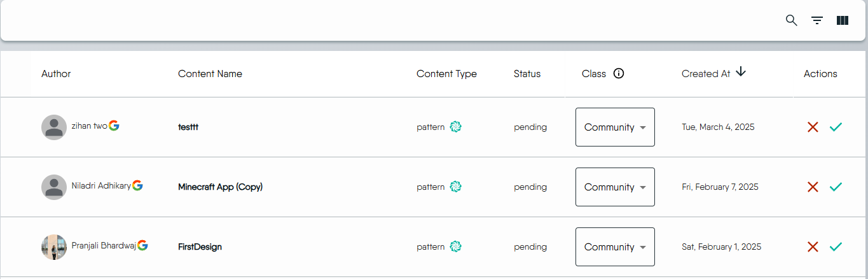The height and width of the screenshot is (279, 868).
Task: Sort by the Content Name header
Action: 210,74
